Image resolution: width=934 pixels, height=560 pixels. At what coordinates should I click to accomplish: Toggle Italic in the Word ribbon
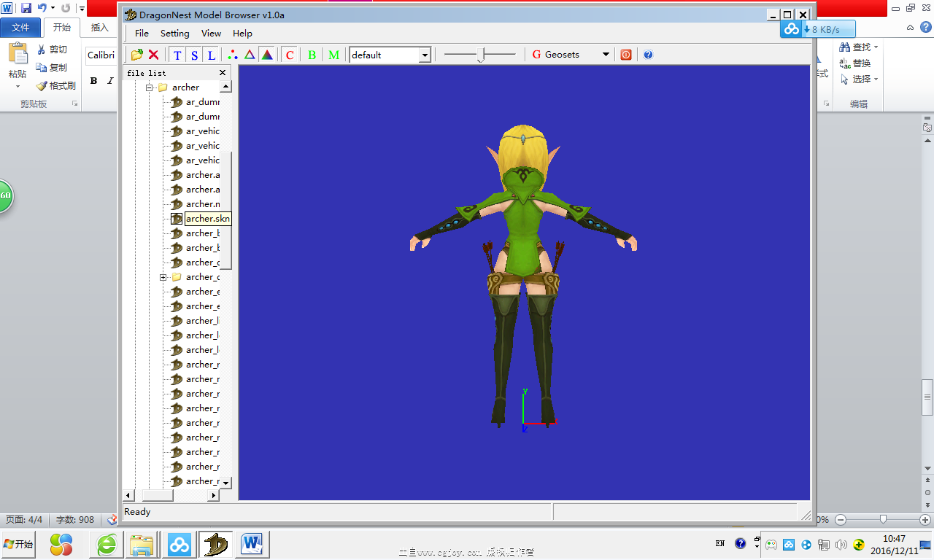coord(110,81)
